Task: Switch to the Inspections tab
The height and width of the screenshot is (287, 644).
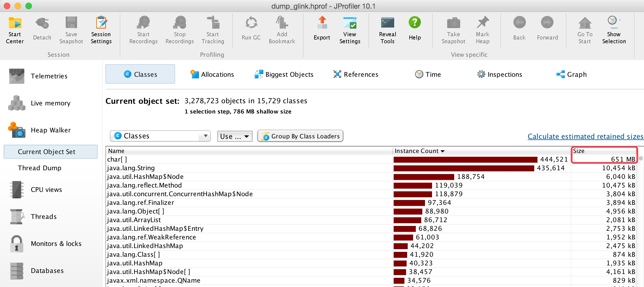Action: [500, 74]
